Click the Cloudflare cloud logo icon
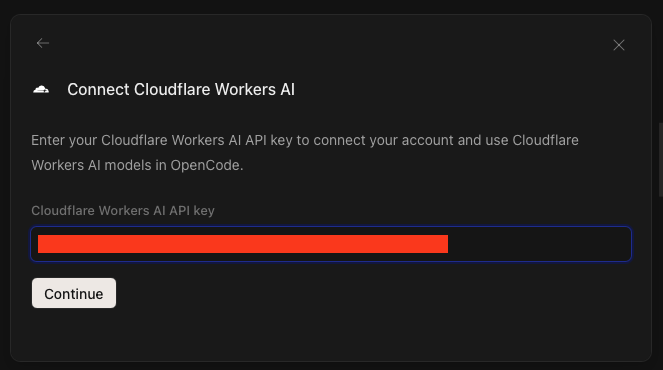The width and height of the screenshot is (663, 370). (x=41, y=89)
